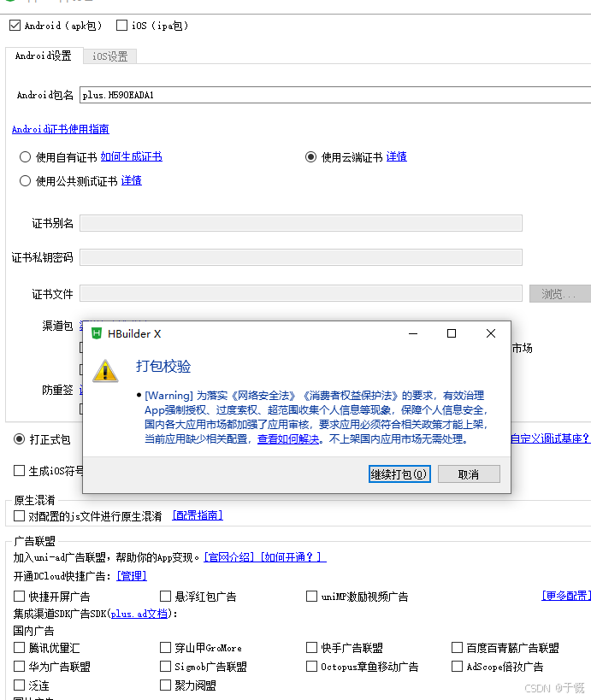The image size is (591, 700).
Task: Check Octopus章鱼移动广告 checkbox
Action: [x=311, y=666]
